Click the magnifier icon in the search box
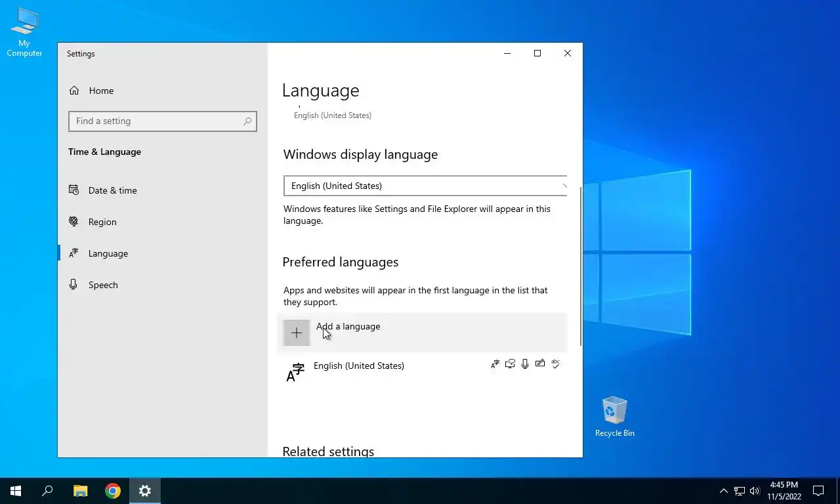840x504 pixels. [247, 121]
